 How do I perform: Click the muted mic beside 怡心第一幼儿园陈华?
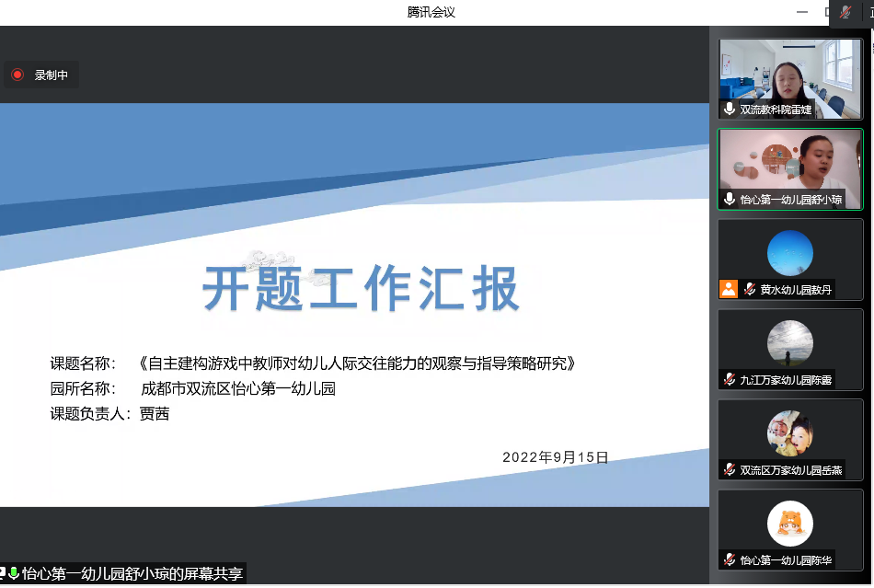(730, 559)
